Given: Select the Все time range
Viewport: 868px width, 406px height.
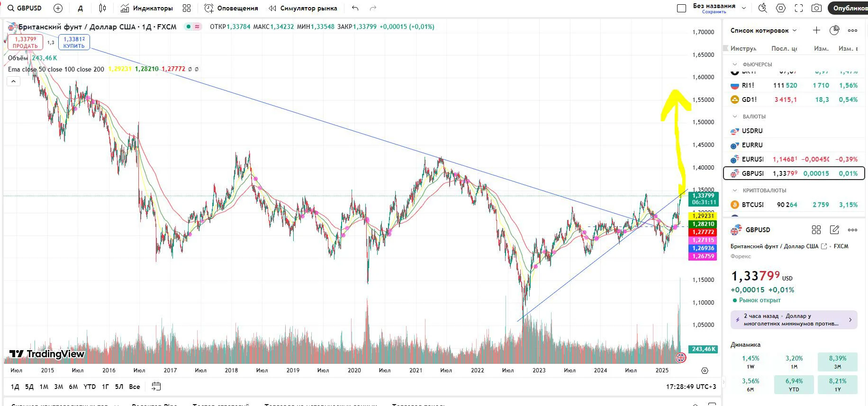Looking at the screenshot, I should point(135,387).
